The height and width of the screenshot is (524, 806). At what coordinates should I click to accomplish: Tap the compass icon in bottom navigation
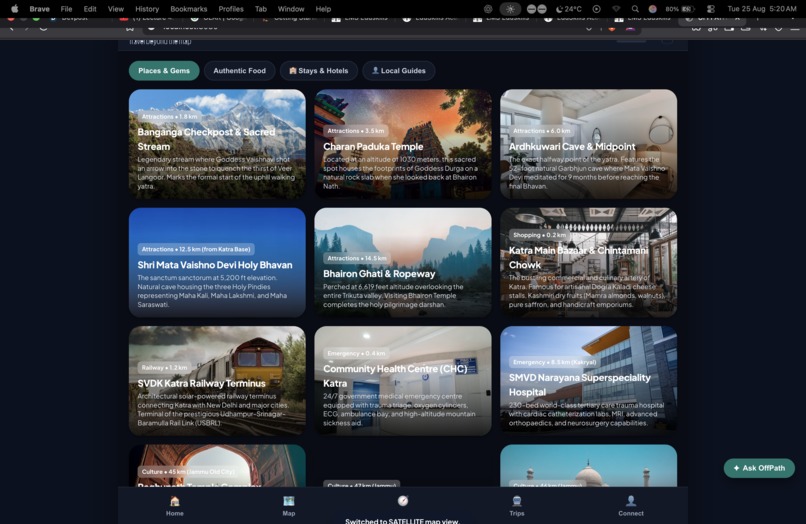[x=402, y=500]
